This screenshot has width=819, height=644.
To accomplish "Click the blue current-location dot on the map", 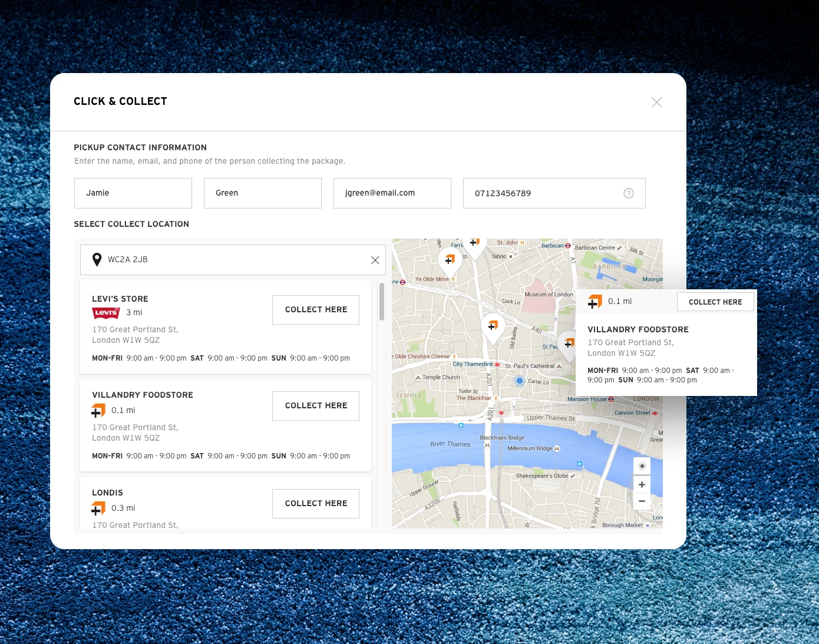I will pyautogui.click(x=519, y=381).
